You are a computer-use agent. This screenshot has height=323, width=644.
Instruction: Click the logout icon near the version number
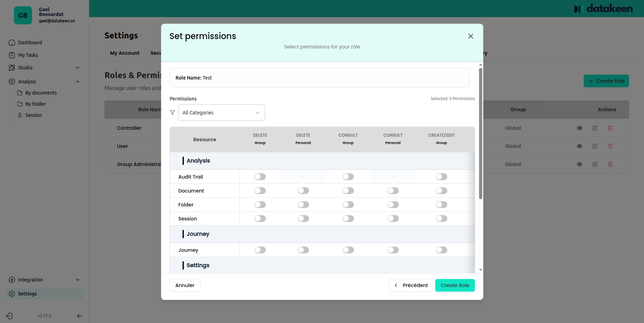click(9, 316)
